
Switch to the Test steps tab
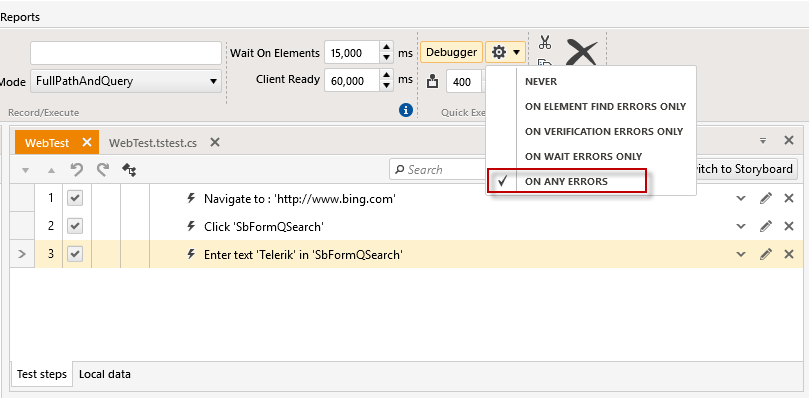point(42,374)
